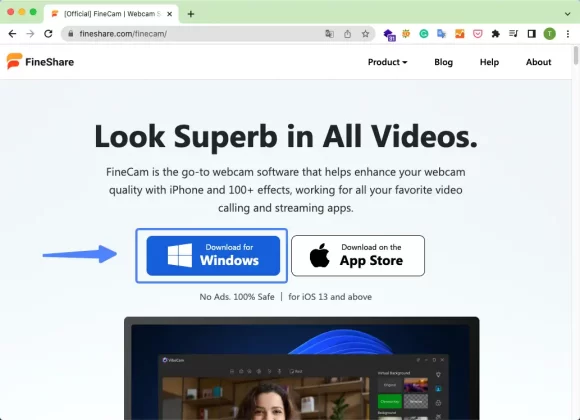Save page with the Pocket extension icon
This screenshot has height=420, width=580.
(478, 34)
